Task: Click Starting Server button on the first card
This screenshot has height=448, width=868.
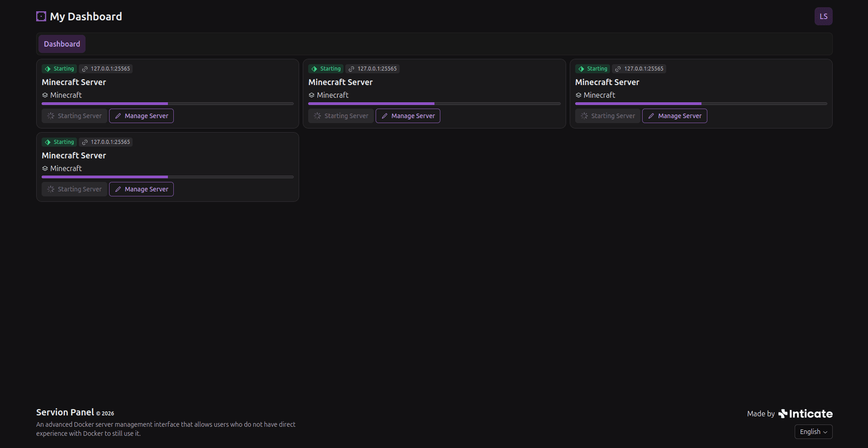Action: pyautogui.click(x=75, y=116)
